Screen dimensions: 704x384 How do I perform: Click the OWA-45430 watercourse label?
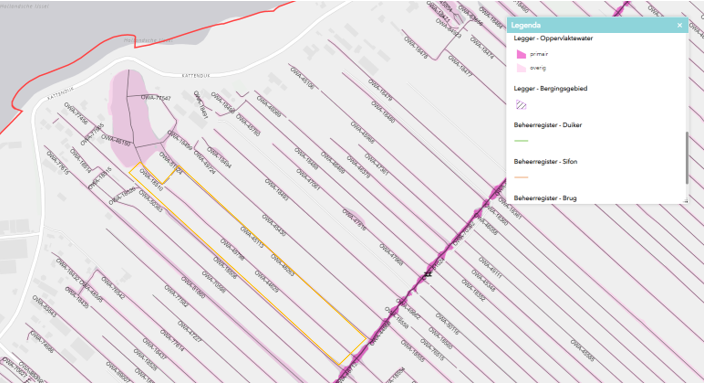pyautogui.click(x=274, y=226)
